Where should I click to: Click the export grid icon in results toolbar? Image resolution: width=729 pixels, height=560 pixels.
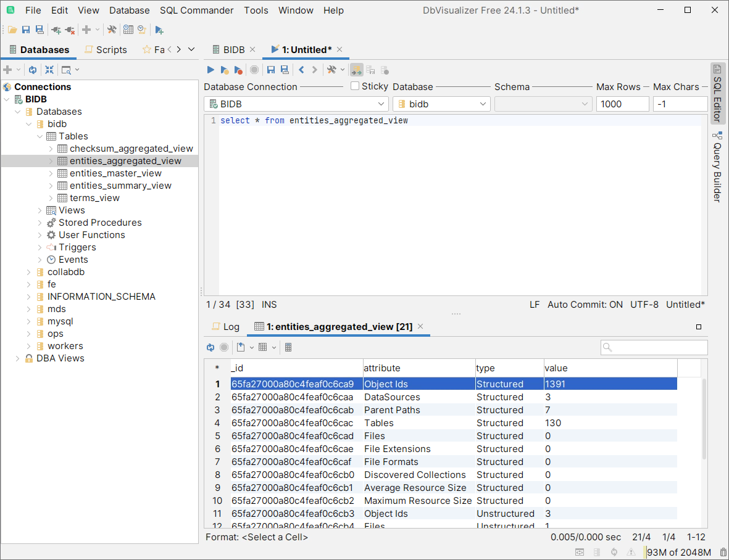coord(241,347)
